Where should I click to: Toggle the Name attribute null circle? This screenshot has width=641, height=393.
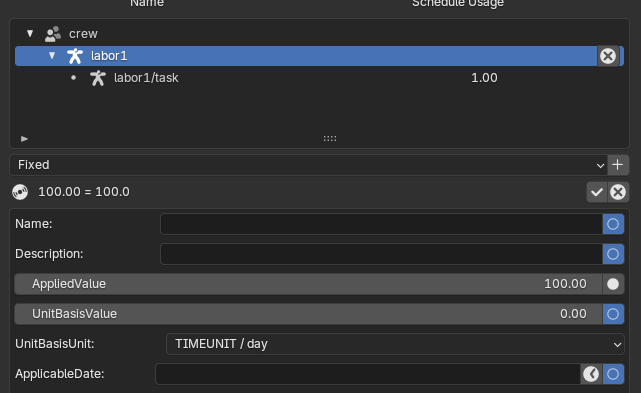point(613,224)
